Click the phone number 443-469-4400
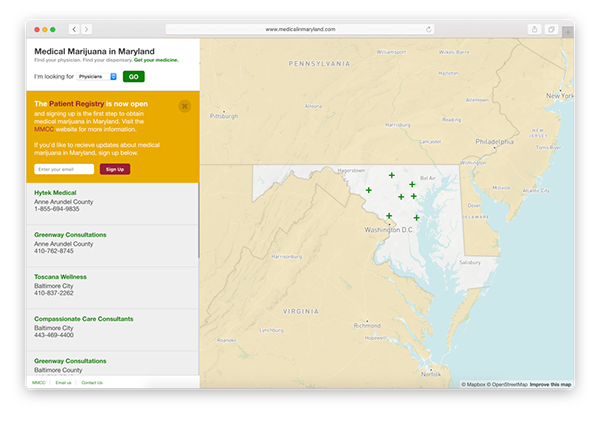The image size is (600, 421). [54, 335]
